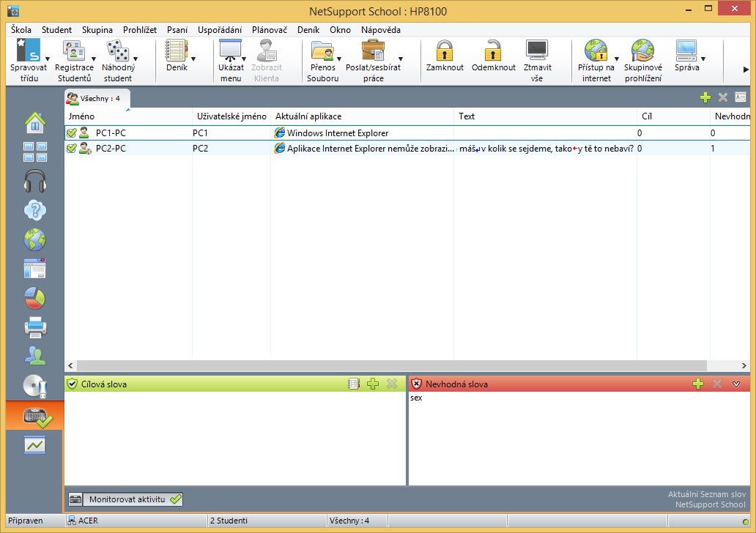This screenshot has height=533, width=756.
Task: Select the word sex in Nevhodná slova
Action: (416, 398)
